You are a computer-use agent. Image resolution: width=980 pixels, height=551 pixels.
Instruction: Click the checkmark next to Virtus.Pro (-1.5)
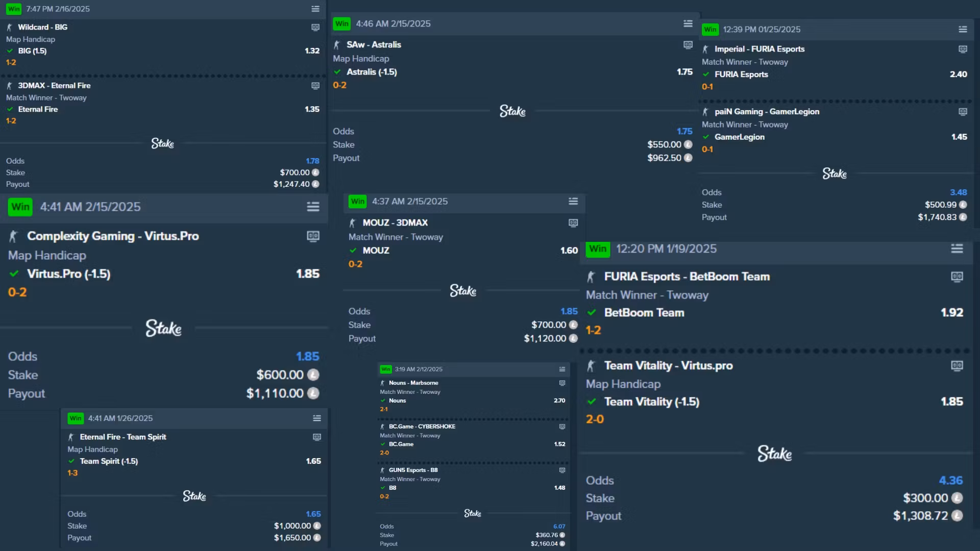point(14,274)
